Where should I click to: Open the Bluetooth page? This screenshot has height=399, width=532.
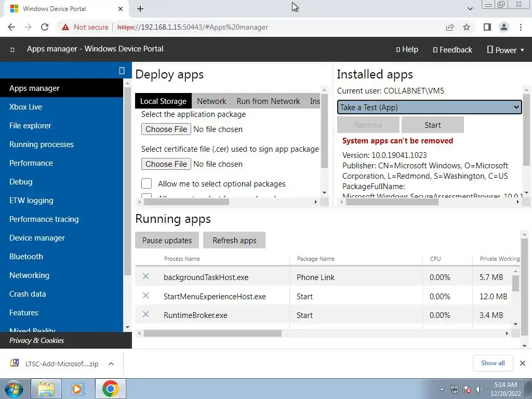click(61, 257)
